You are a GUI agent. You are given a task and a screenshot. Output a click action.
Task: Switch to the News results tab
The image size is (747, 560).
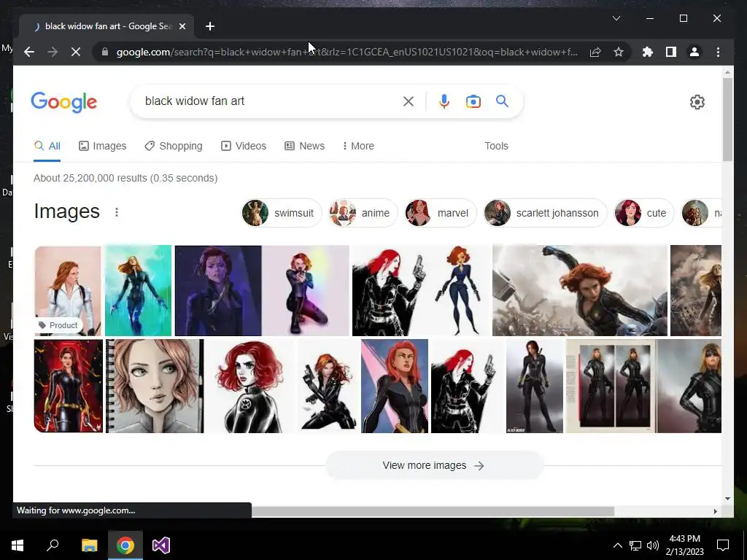(x=304, y=146)
